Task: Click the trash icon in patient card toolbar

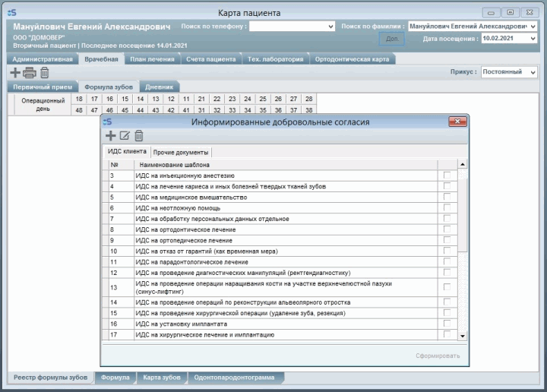Action: [44, 72]
